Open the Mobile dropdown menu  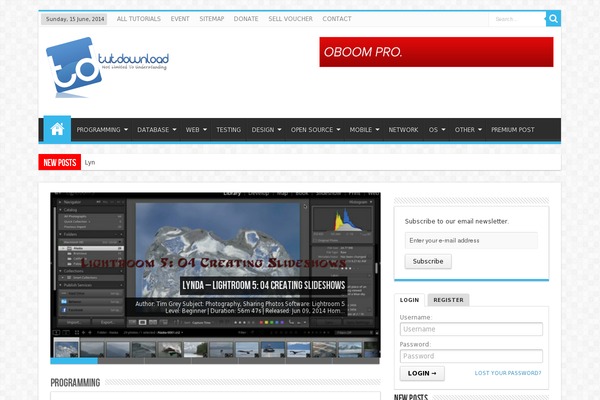(364, 130)
